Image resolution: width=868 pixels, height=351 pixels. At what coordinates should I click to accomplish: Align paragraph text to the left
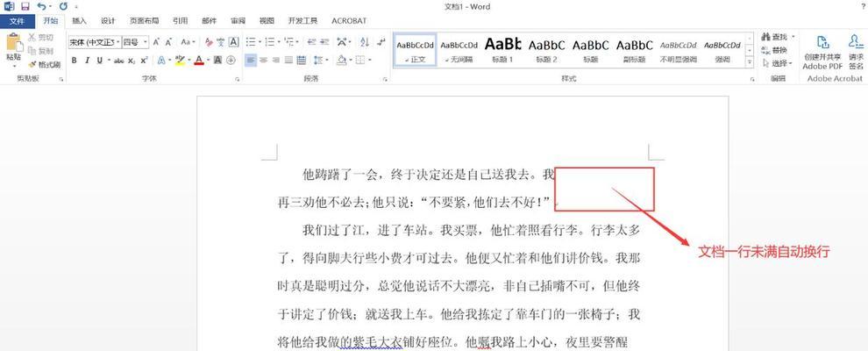250,60
